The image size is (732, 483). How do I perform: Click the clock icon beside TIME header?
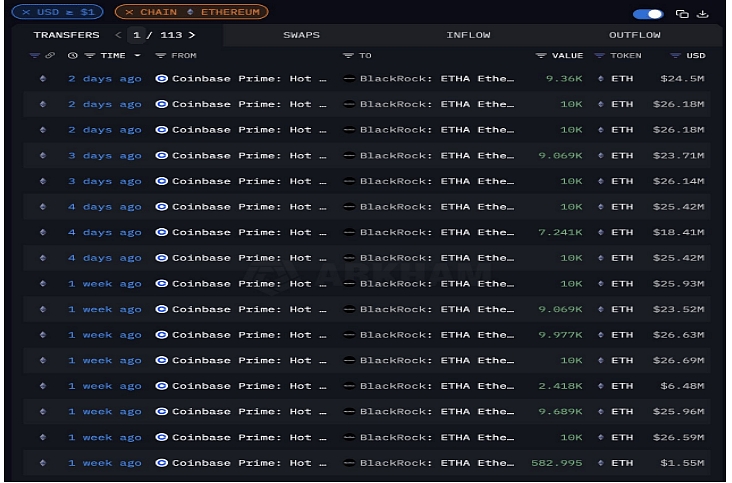pos(72,56)
